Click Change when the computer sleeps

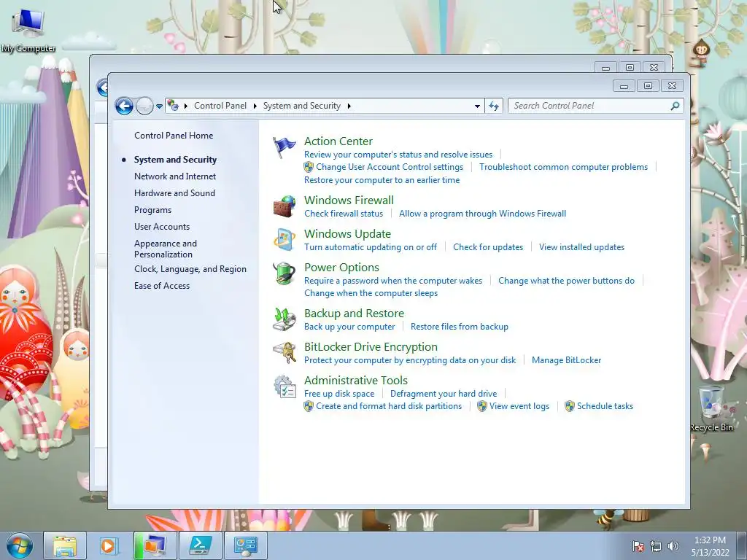point(371,293)
